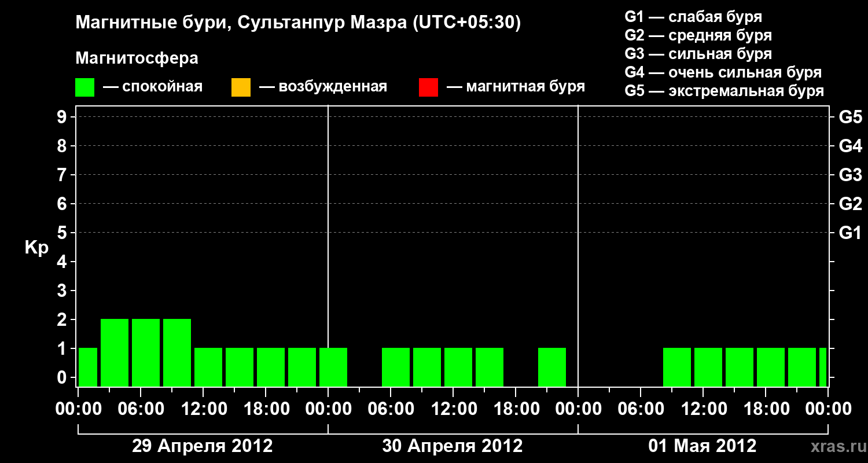The image size is (868, 463).
Task: Click the last Kp 2 bar on 29 April
Action: point(177,352)
